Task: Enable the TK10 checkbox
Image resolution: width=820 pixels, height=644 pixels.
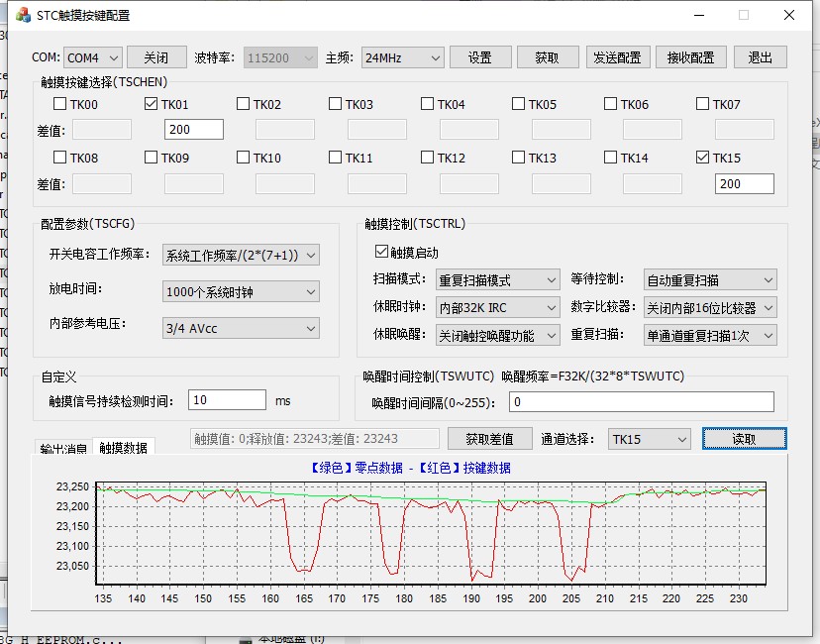Action: [x=244, y=157]
